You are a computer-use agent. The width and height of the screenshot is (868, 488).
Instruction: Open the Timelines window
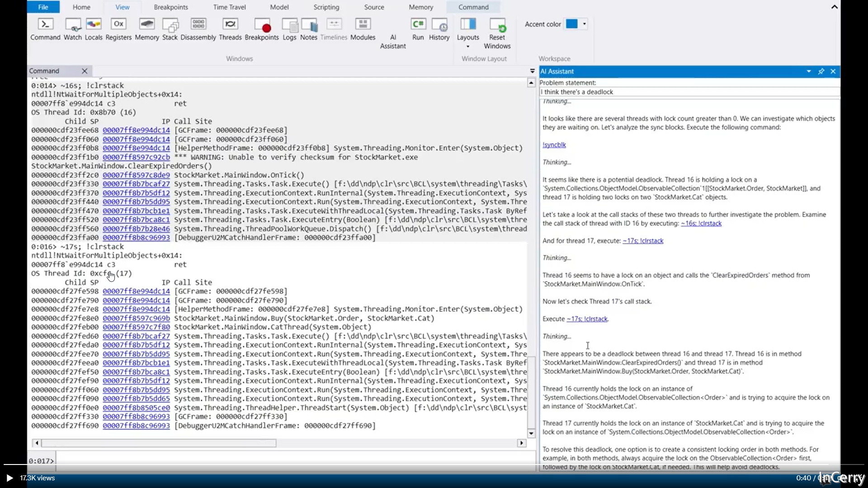[x=334, y=29]
